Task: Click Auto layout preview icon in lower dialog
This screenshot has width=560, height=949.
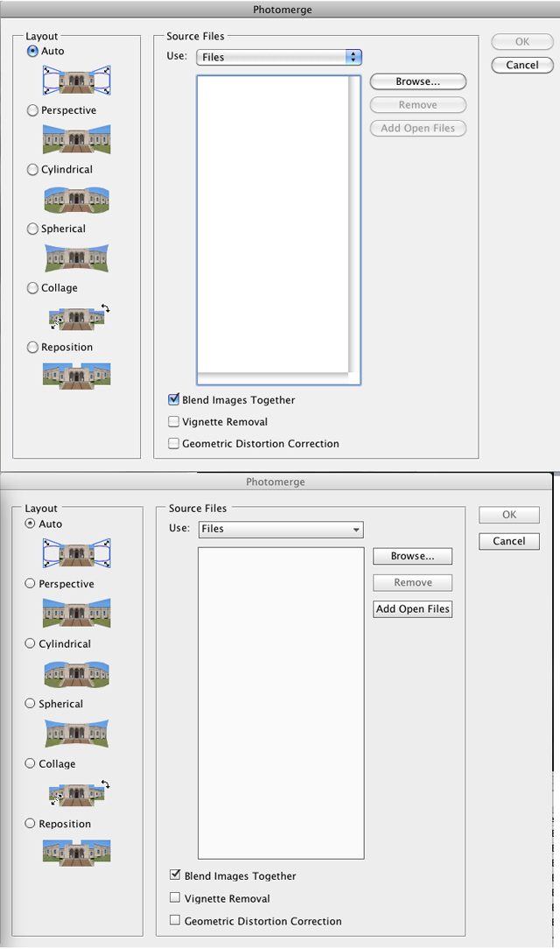Action: [x=77, y=553]
